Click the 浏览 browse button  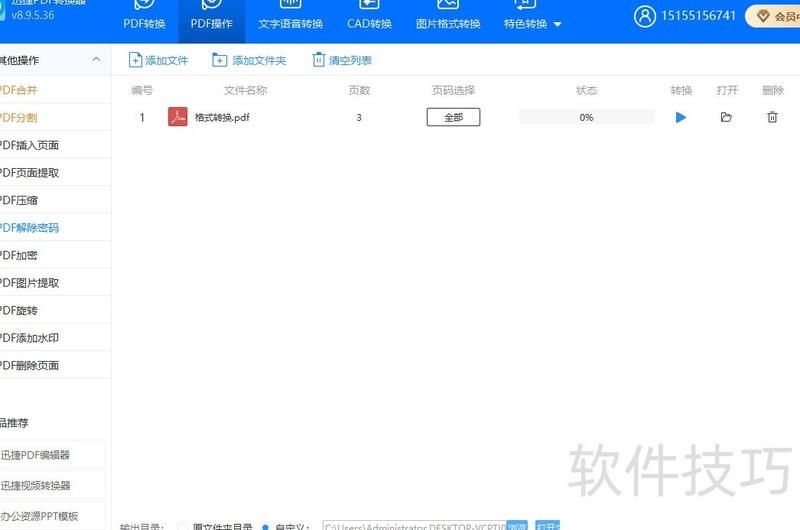[x=517, y=526]
